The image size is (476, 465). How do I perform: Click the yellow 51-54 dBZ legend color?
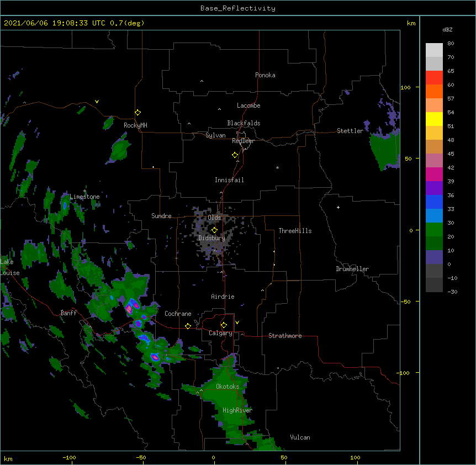434,119
